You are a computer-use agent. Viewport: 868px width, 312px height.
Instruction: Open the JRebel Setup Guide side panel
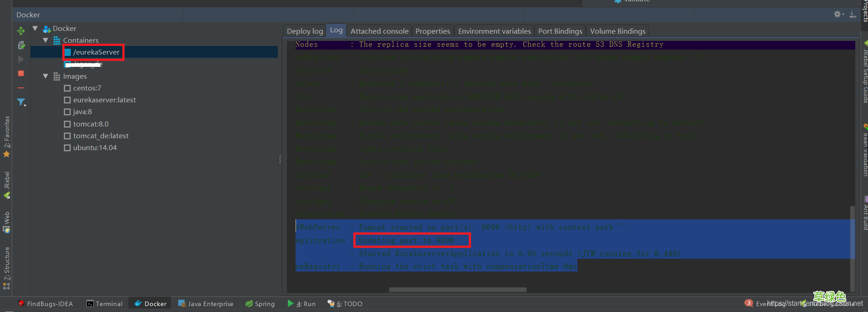(x=864, y=72)
